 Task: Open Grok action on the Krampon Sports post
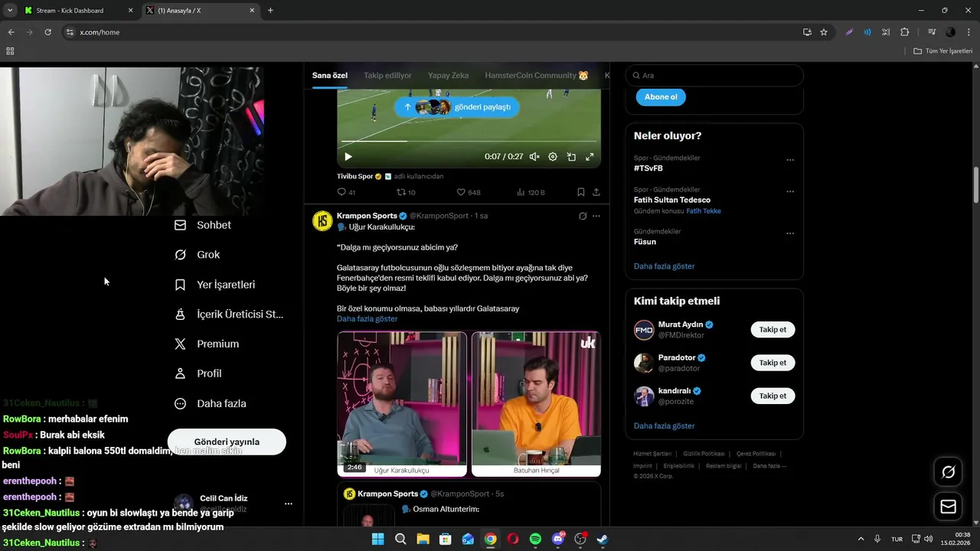(x=583, y=216)
